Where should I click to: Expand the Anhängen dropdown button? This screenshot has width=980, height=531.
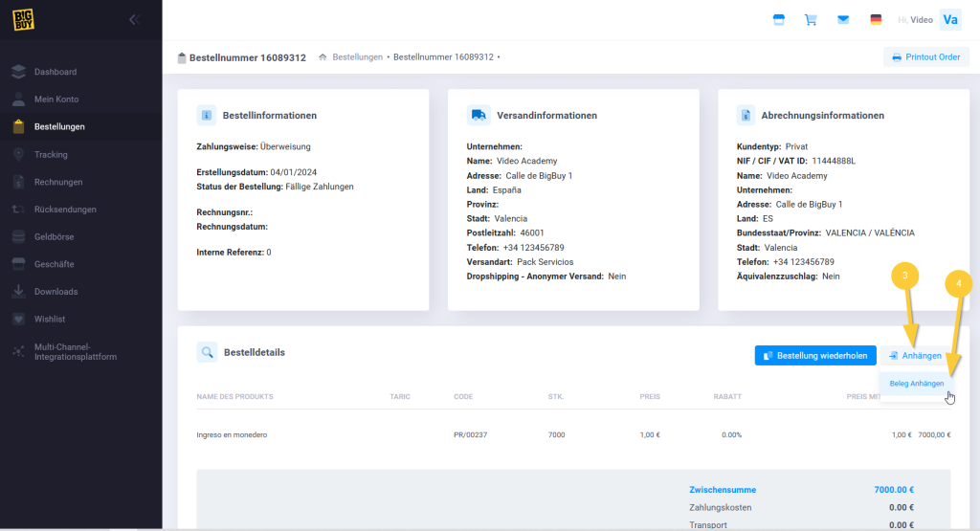pos(915,356)
